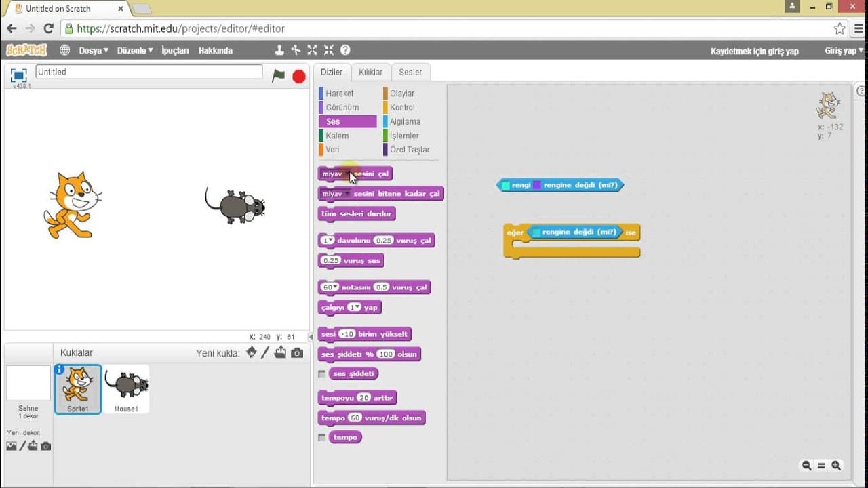
Task: Select the Mouse1 sprite thumbnail
Action: [126, 389]
